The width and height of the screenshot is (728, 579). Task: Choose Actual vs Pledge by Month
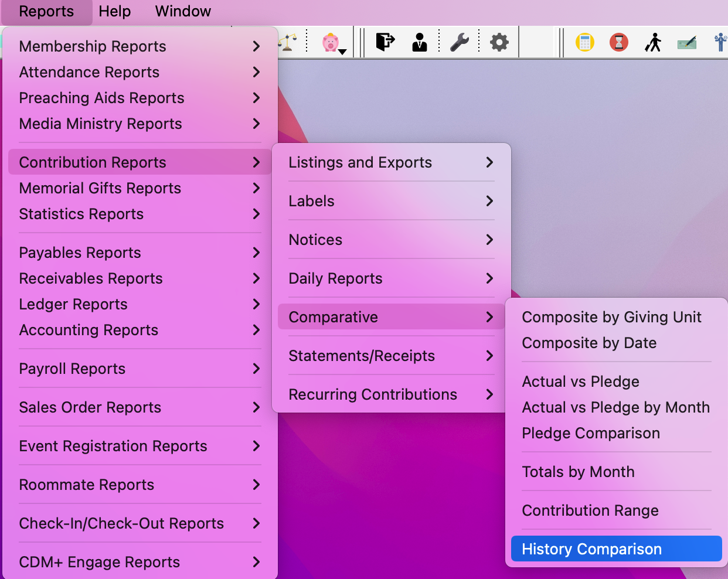click(615, 407)
